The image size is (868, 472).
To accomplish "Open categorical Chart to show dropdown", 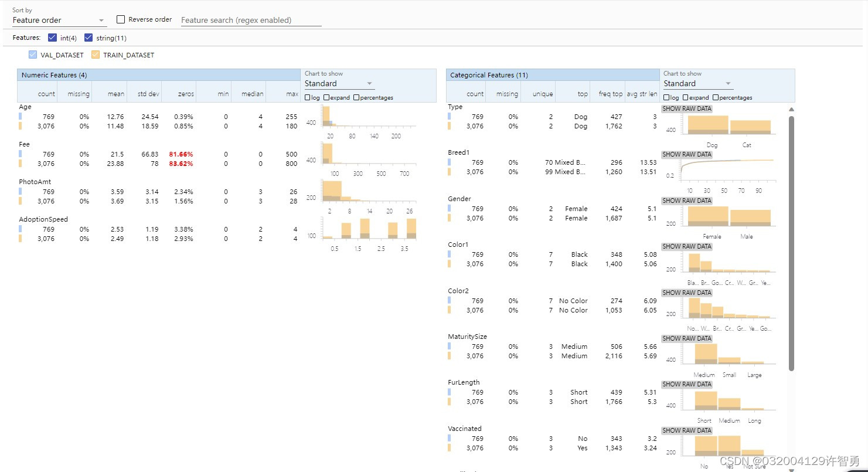I will click(698, 84).
